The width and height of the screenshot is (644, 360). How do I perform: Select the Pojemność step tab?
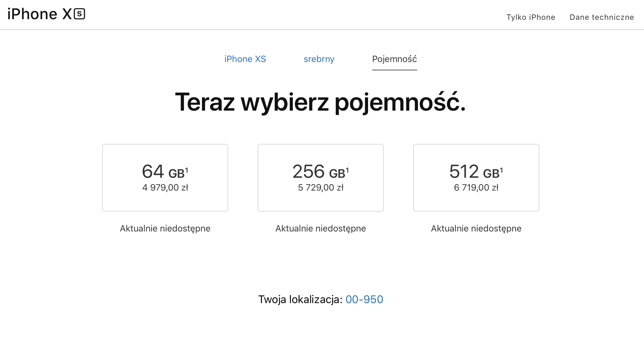pos(394,59)
